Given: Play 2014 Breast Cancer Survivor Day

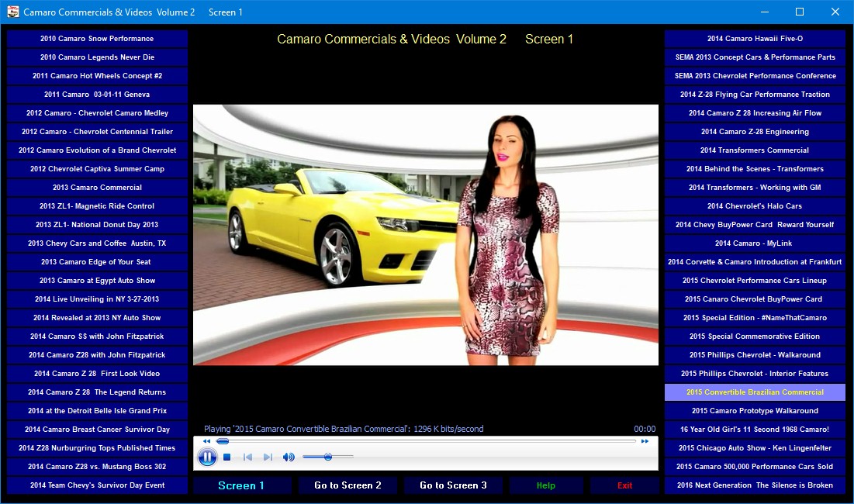Looking at the screenshot, I should (97, 430).
